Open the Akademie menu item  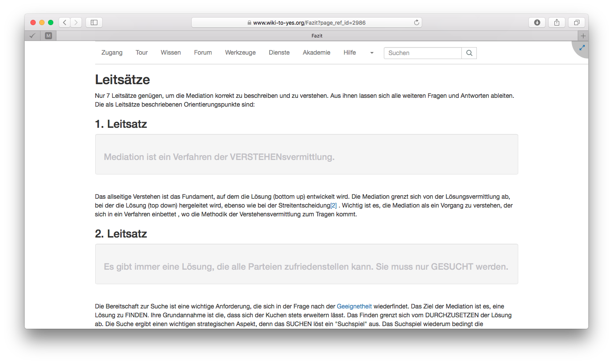[x=316, y=52]
